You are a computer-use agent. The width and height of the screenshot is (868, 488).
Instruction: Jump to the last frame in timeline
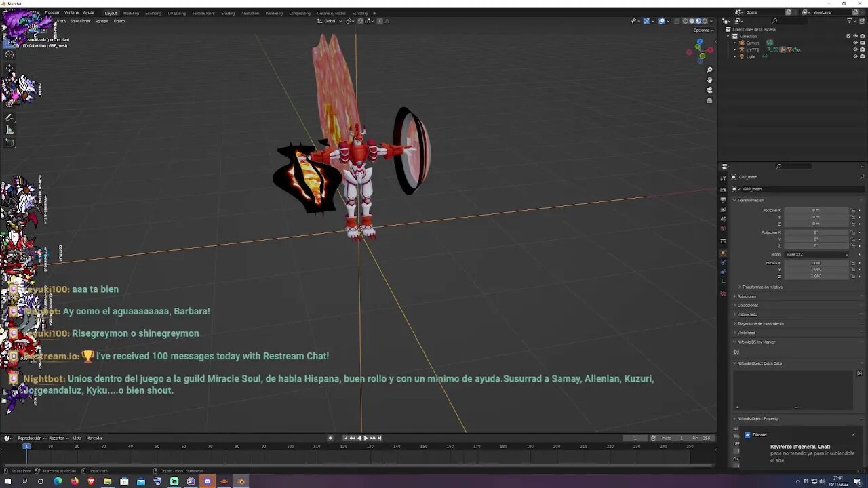(379, 438)
